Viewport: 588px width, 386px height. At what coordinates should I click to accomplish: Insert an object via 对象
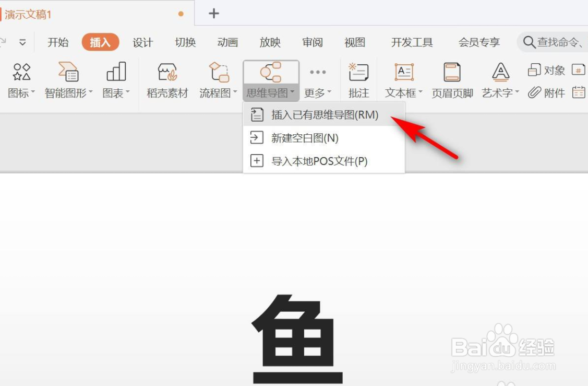[x=546, y=70]
